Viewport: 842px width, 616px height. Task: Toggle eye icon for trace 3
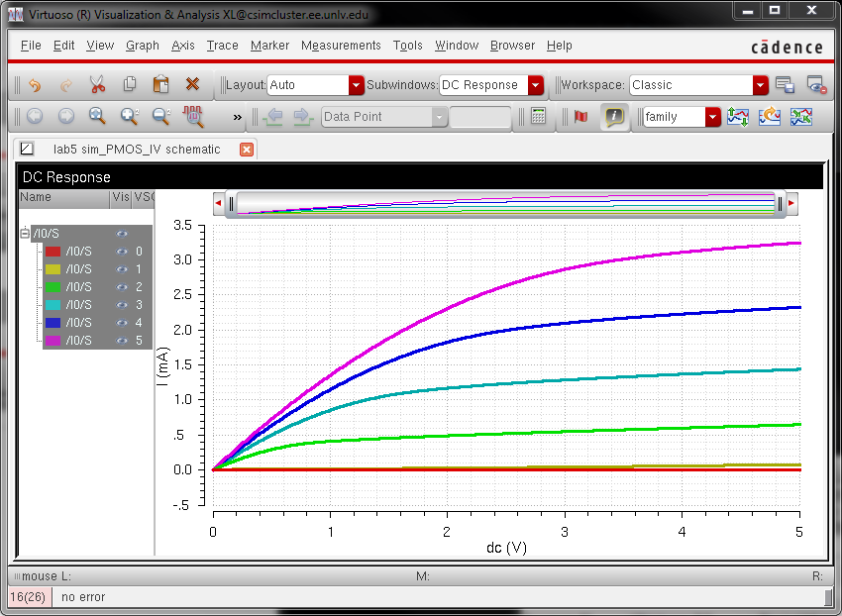pyautogui.click(x=123, y=305)
